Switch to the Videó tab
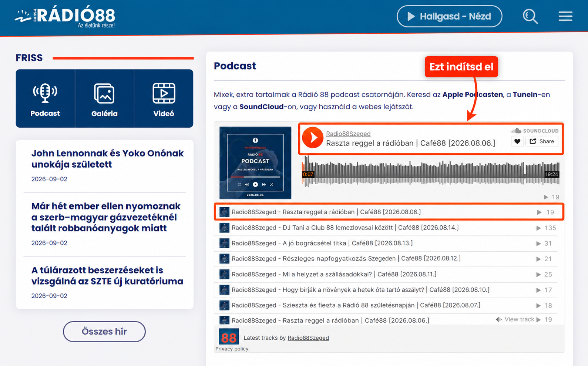This screenshot has height=366, width=588. pos(164,98)
